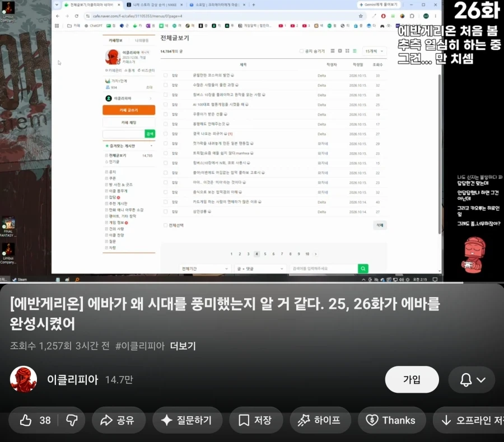The image size is (504, 442).
Task: Seek using the video progress bar
Action: 252,283
